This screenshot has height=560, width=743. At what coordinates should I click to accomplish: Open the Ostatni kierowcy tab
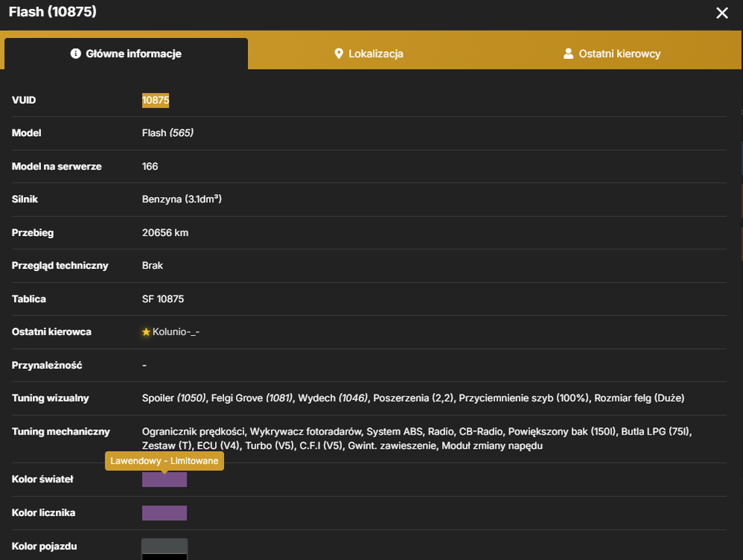pos(612,54)
